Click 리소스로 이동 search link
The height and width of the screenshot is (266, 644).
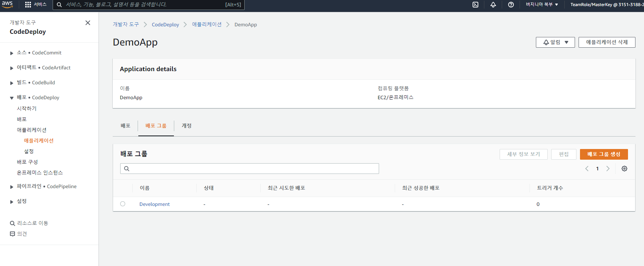[29, 223]
